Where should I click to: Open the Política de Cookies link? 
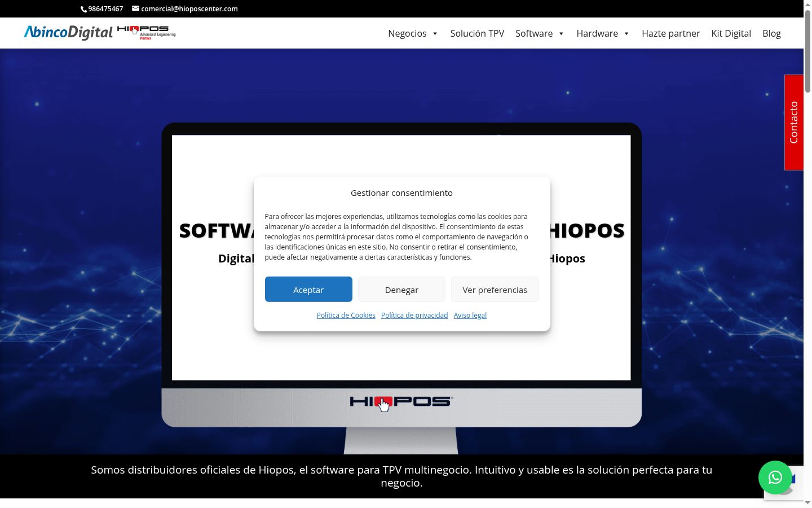346,316
